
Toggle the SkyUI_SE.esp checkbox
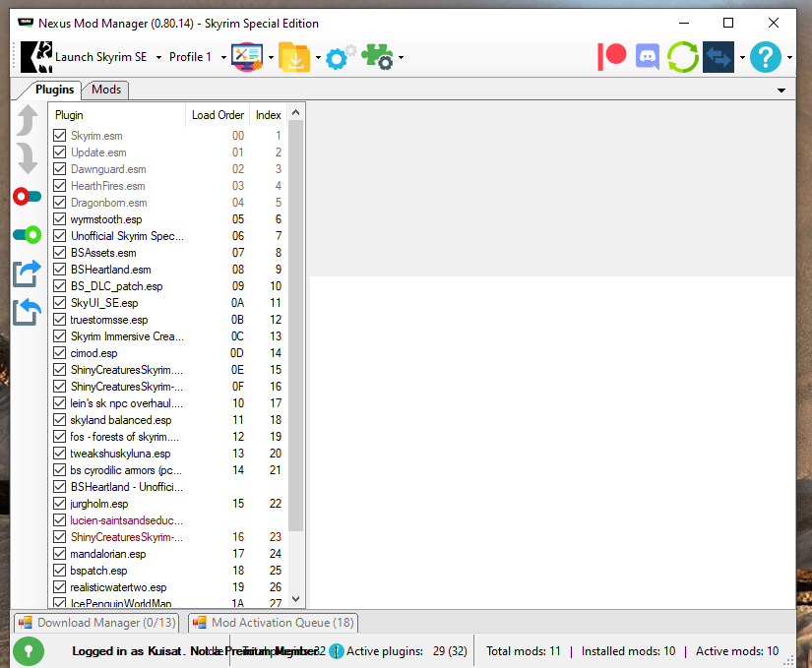(60, 303)
